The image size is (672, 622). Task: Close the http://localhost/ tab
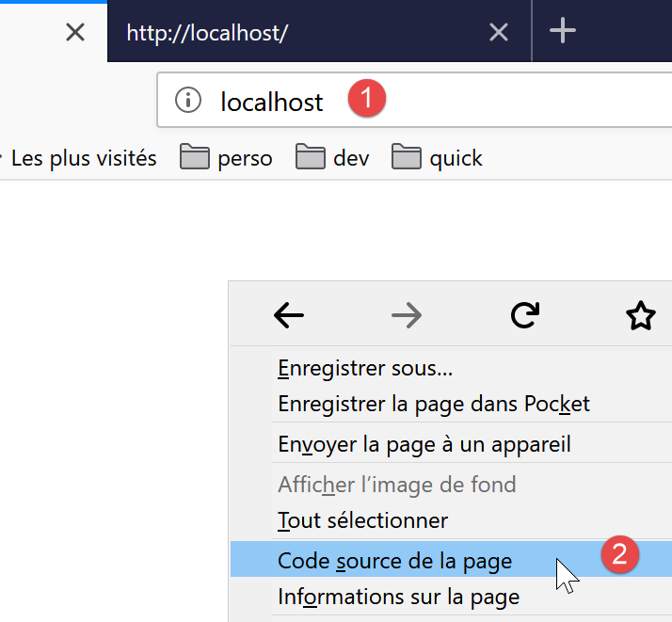pyautogui.click(x=499, y=33)
